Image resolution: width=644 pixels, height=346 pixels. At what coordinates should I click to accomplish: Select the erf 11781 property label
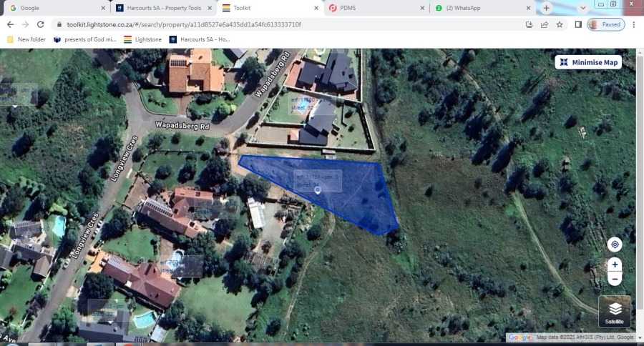click(318, 181)
